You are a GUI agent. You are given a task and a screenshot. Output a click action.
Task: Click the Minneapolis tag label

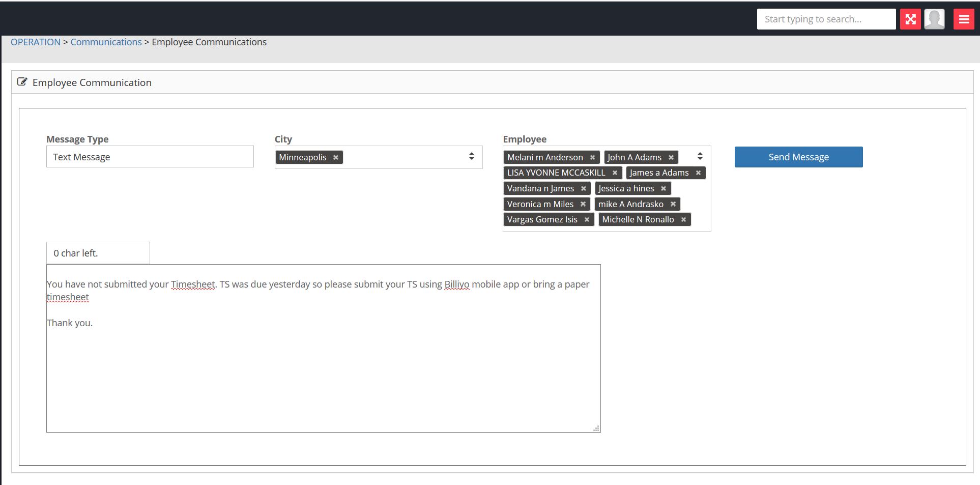click(x=303, y=157)
